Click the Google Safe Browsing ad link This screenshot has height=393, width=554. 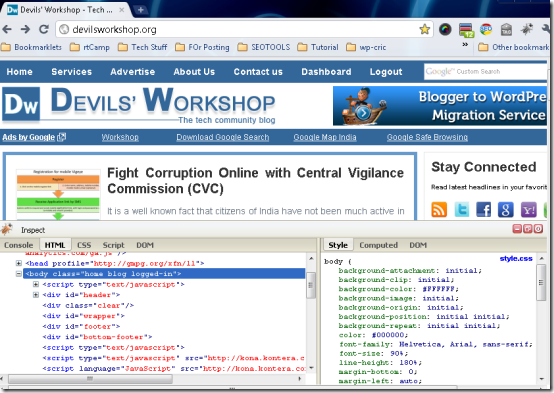pos(427,137)
